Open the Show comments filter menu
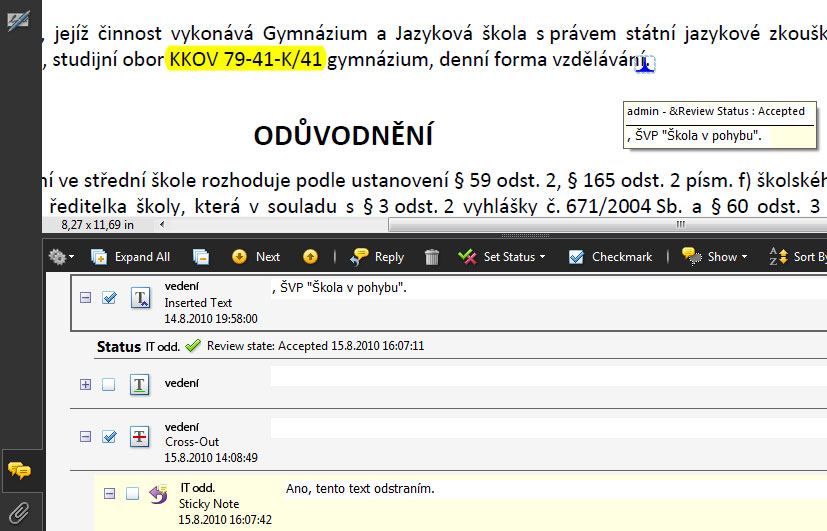The height and width of the screenshot is (531, 827). tap(715, 257)
